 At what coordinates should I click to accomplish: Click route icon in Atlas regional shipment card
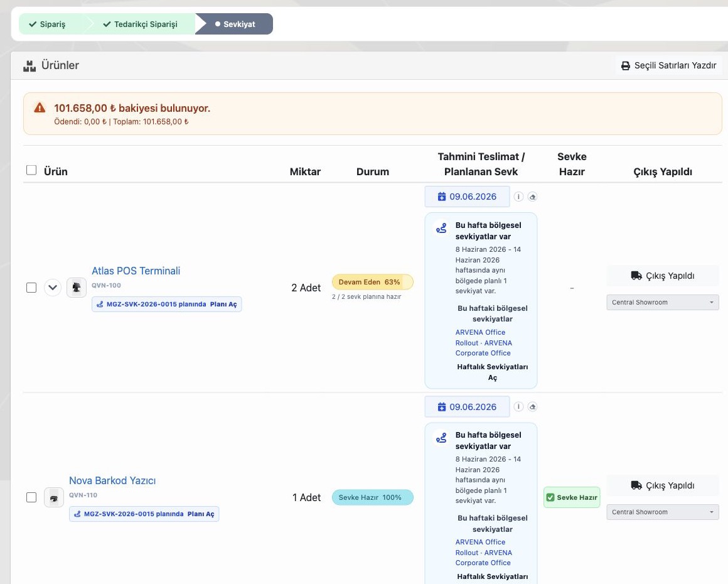click(x=441, y=228)
